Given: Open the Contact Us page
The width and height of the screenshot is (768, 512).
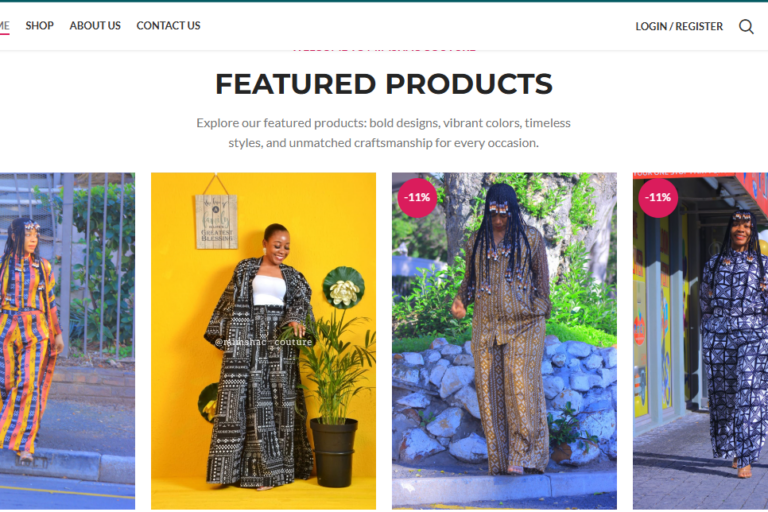Looking at the screenshot, I should pos(168,25).
